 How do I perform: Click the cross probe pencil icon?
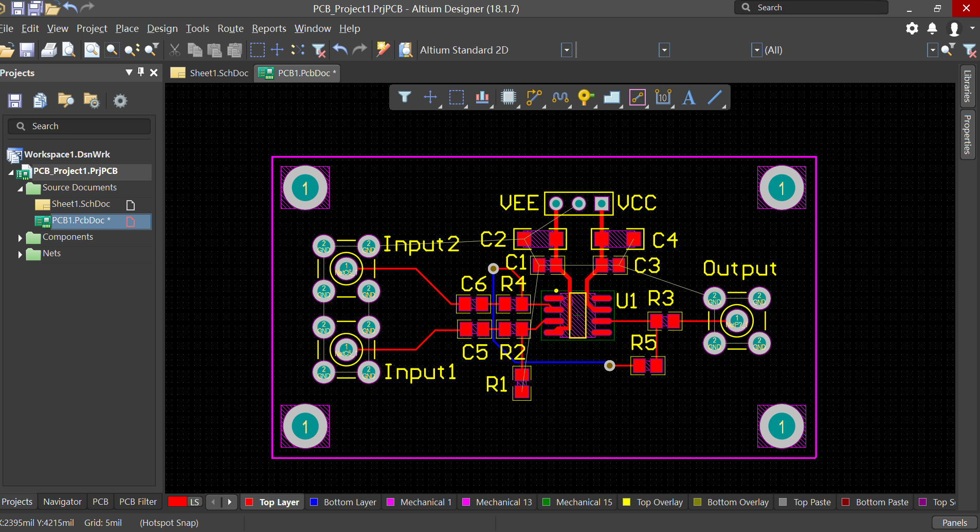coord(383,50)
